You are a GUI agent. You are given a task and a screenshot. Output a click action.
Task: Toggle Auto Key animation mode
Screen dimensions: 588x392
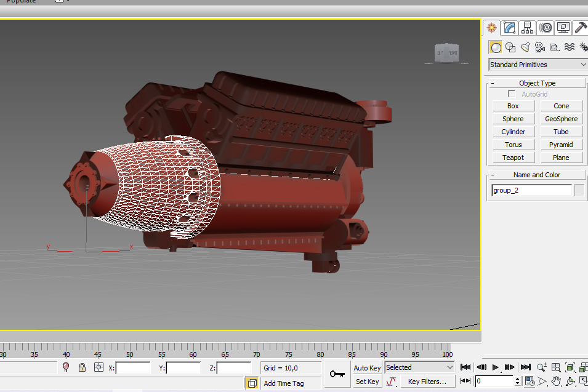(x=368, y=368)
